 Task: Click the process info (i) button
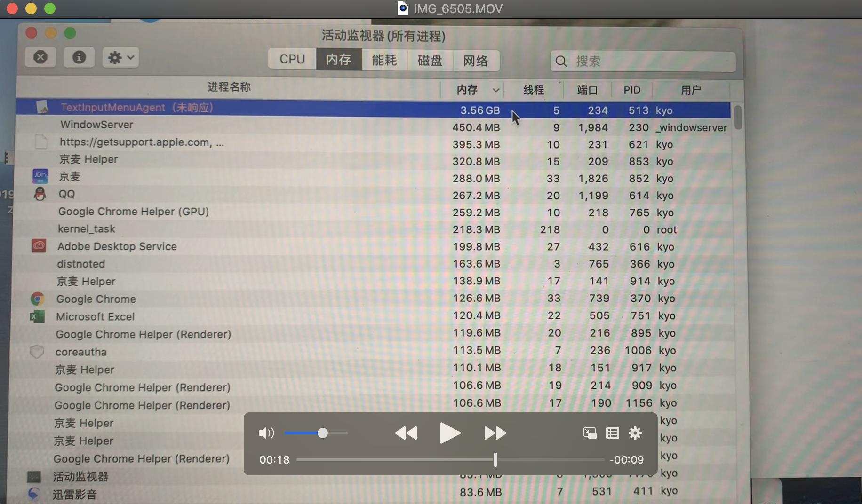pos(79,57)
